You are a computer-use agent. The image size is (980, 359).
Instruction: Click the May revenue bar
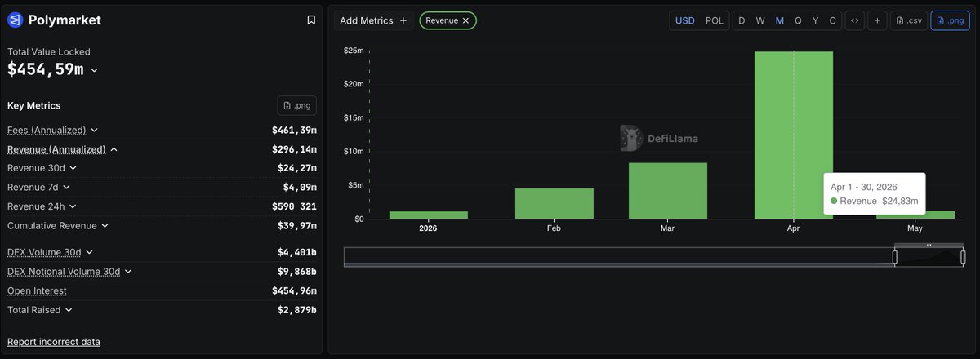click(x=915, y=215)
